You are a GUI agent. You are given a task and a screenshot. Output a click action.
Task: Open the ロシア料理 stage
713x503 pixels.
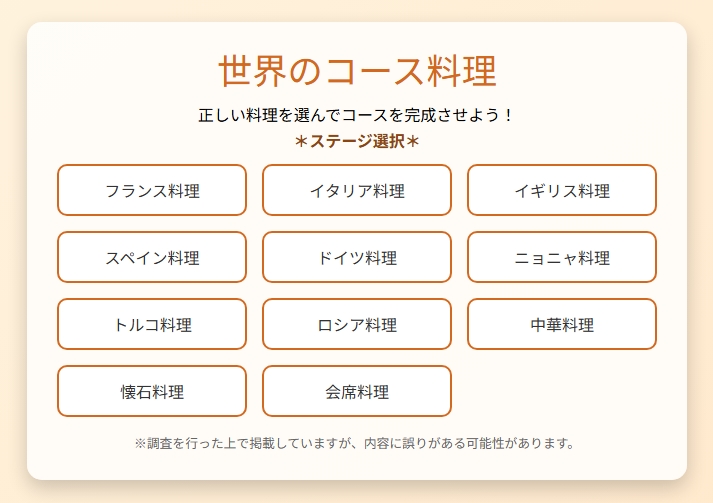pyautogui.click(x=357, y=324)
